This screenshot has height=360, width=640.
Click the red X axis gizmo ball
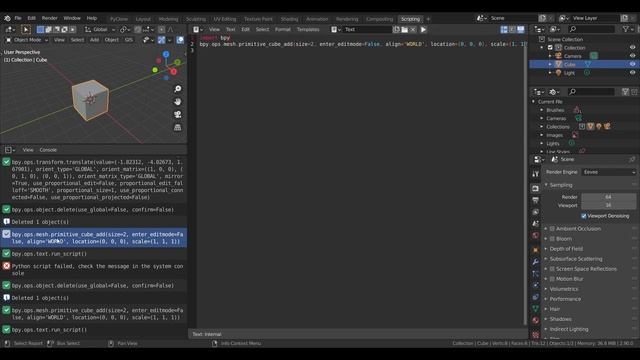coord(173,72)
